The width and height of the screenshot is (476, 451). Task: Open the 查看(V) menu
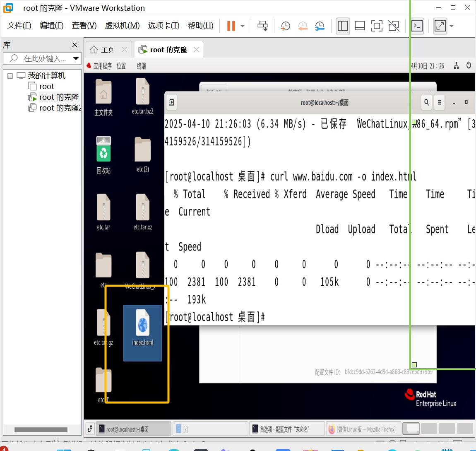(x=84, y=26)
